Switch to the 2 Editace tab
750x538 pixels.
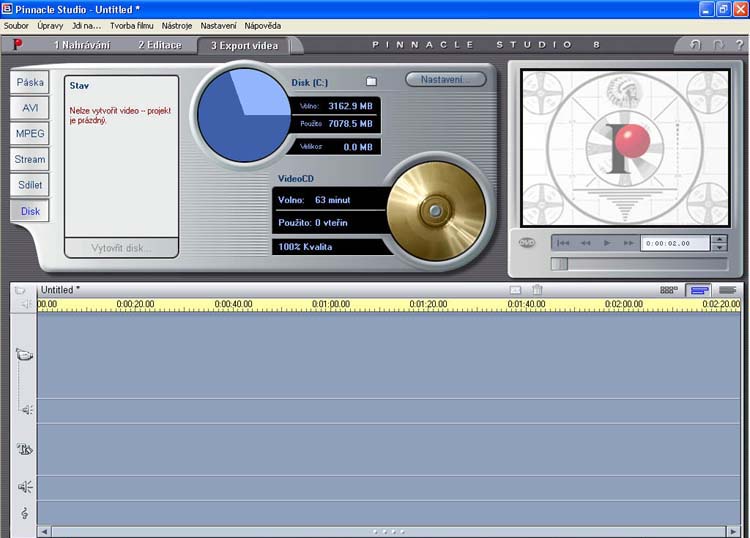(x=160, y=45)
